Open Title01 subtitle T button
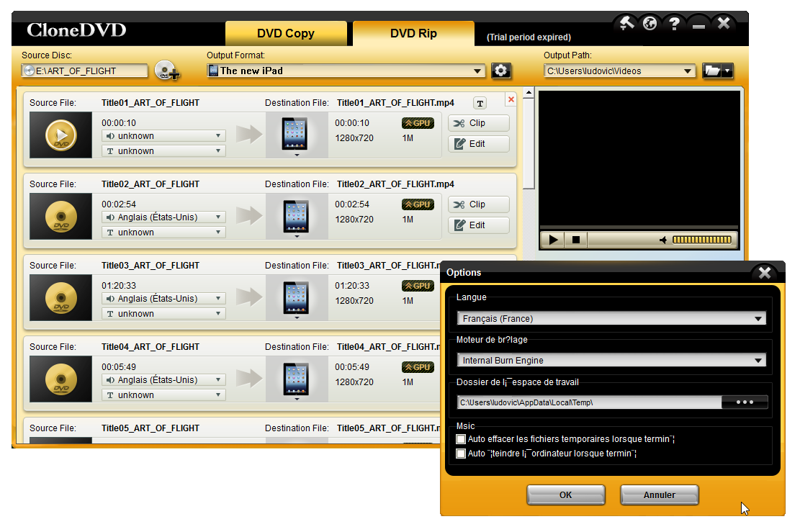 pyautogui.click(x=480, y=103)
